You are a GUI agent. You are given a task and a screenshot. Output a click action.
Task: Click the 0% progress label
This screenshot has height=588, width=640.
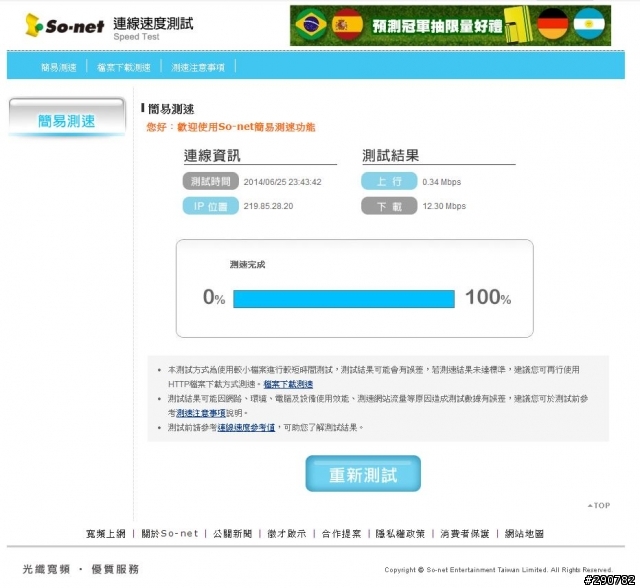point(214,297)
